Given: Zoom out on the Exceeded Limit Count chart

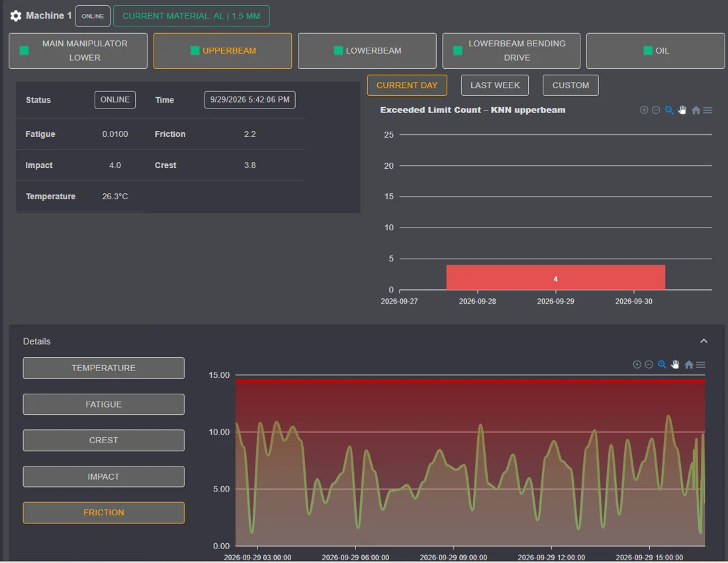Looking at the screenshot, I should coord(656,110).
